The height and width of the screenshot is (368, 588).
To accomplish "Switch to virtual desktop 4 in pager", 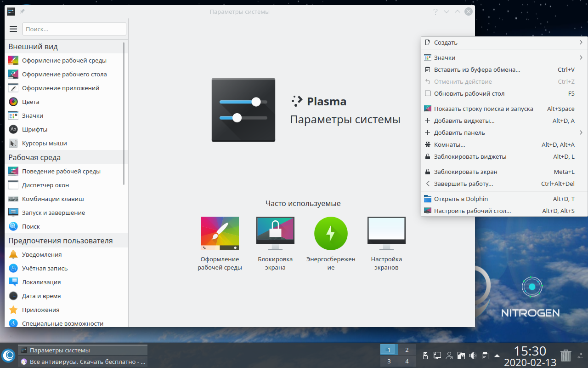I will tap(407, 362).
